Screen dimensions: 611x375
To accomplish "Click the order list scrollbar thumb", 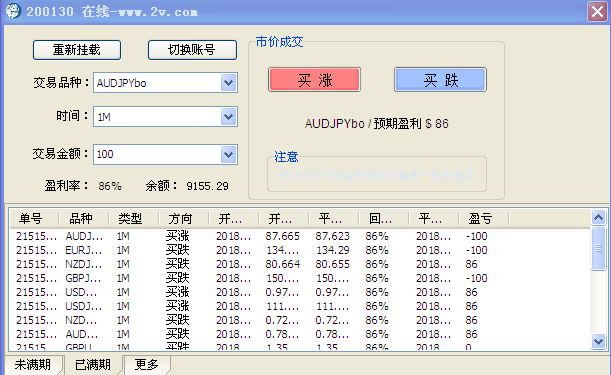I will click(x=598, y=248).
